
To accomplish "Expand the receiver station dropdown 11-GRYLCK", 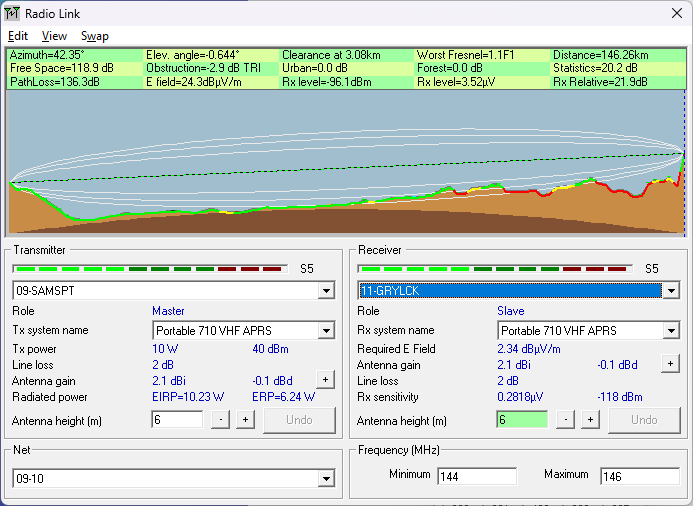I will 671,291.
